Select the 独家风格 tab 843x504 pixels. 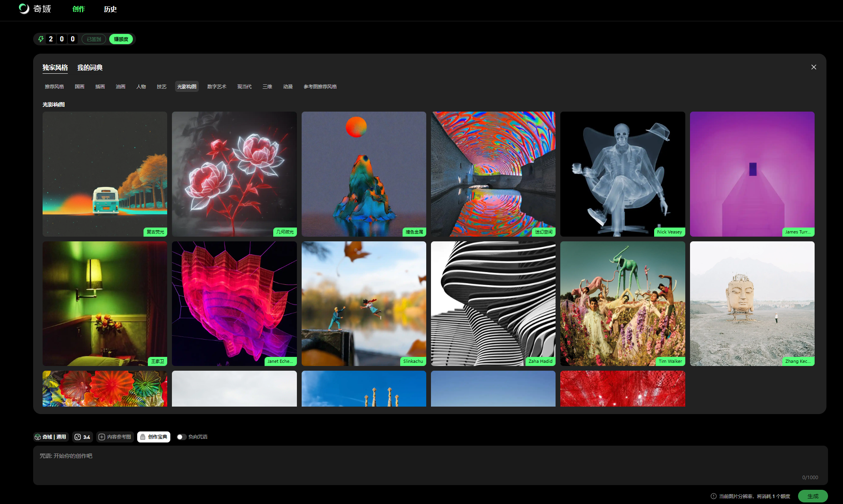point(55,67)
